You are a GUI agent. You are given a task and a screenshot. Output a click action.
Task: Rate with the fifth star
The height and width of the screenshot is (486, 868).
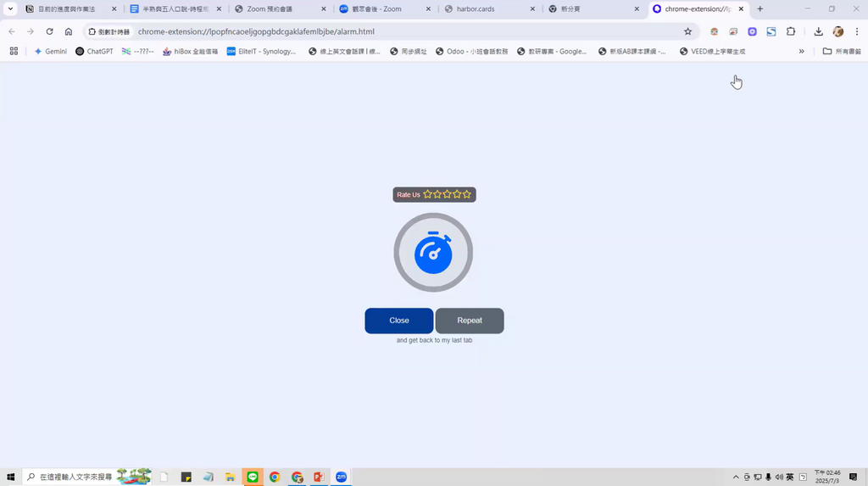click(467, 194)
